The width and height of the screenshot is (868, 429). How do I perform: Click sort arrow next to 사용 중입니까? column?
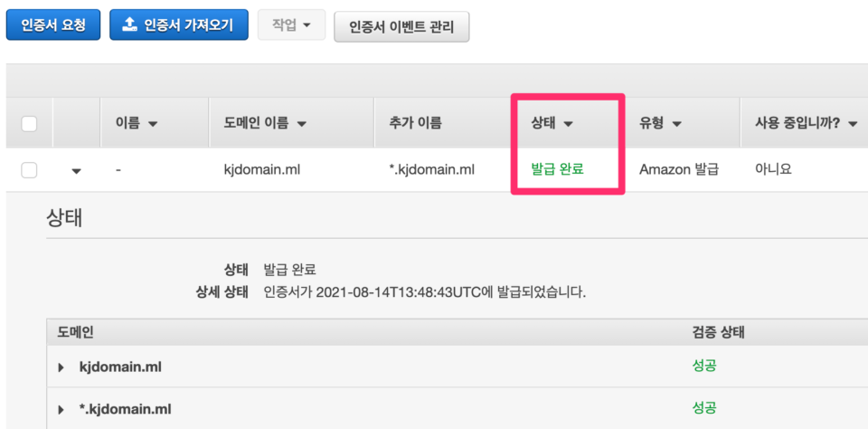point(853,124)
